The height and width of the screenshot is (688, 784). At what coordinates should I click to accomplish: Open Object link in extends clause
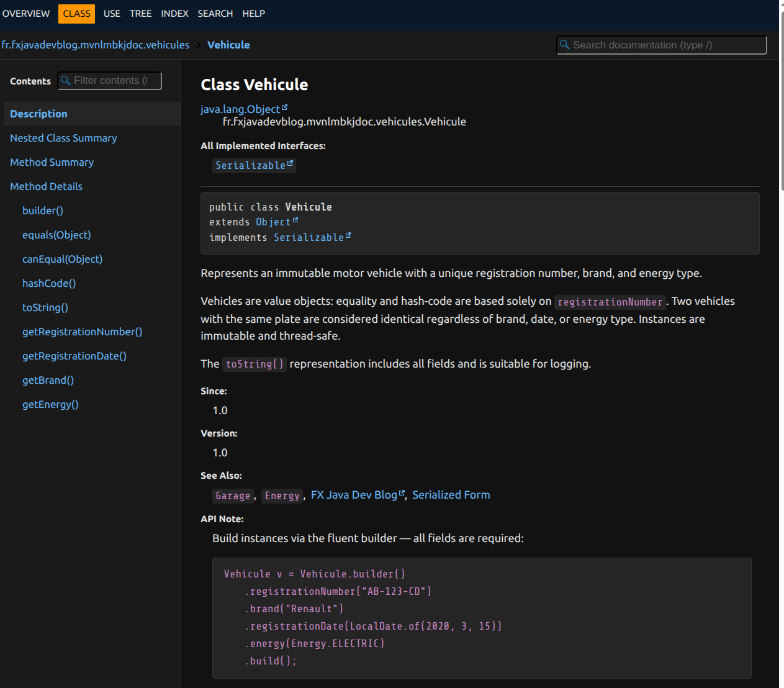coord(273,222)
